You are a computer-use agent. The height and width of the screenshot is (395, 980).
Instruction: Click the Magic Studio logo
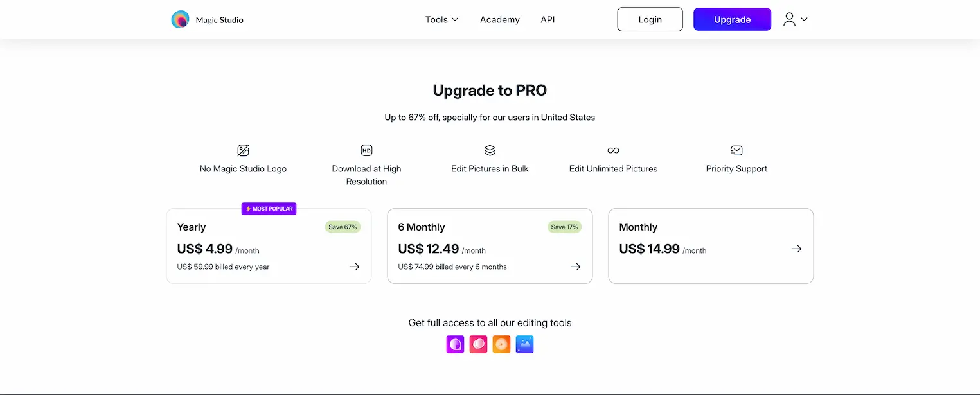pyautogui.click(x=207, y=19)
